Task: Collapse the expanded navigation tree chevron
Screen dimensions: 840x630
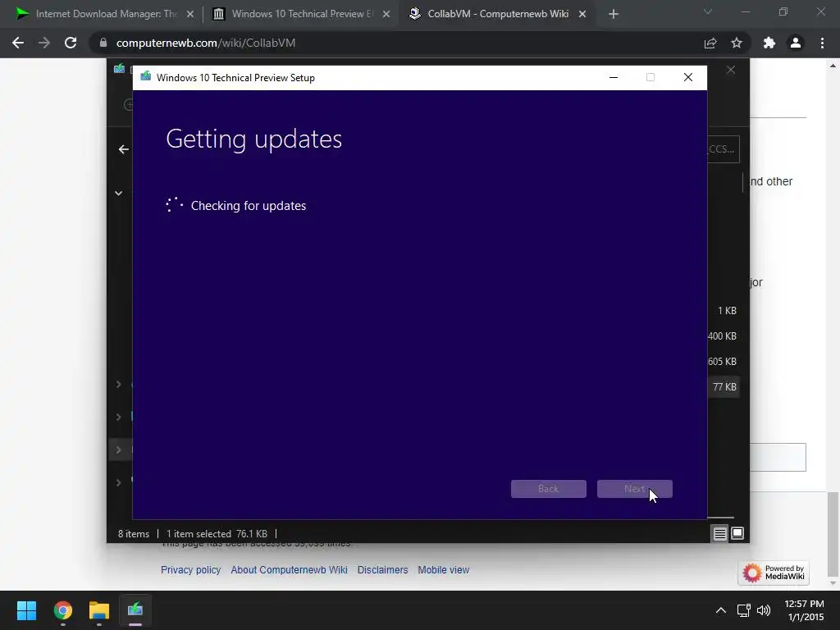Action: tap(118, 193)
